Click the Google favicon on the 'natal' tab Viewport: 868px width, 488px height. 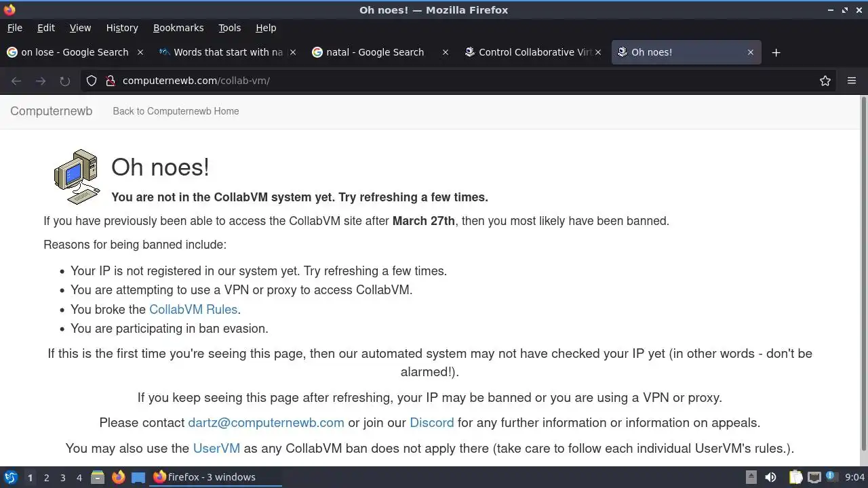click(x=317, y=52)
